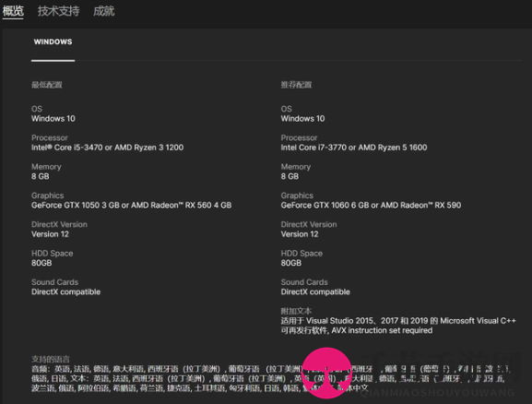
Task: Switch to the 技术支持 tab
Action: click(x=58, y=11)
